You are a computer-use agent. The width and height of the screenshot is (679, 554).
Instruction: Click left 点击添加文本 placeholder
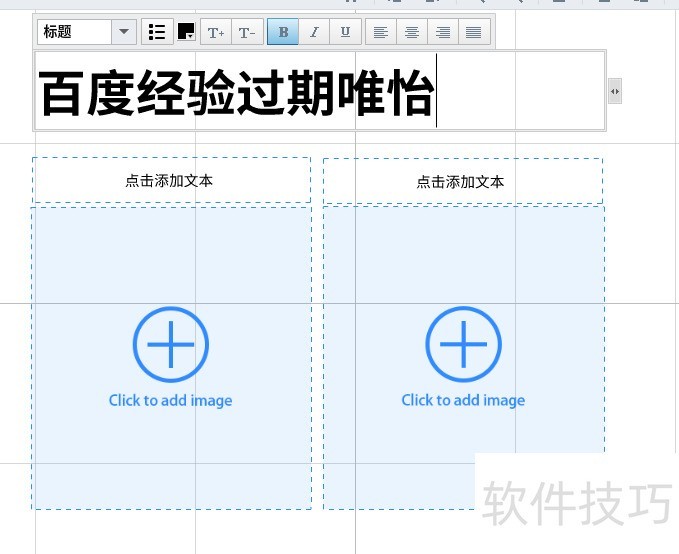[169, 181]
